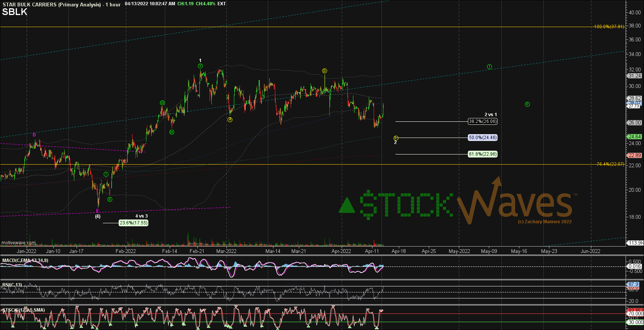Click the 31.24 price tag on the axis
644x330 pixels.
point(635,76)
